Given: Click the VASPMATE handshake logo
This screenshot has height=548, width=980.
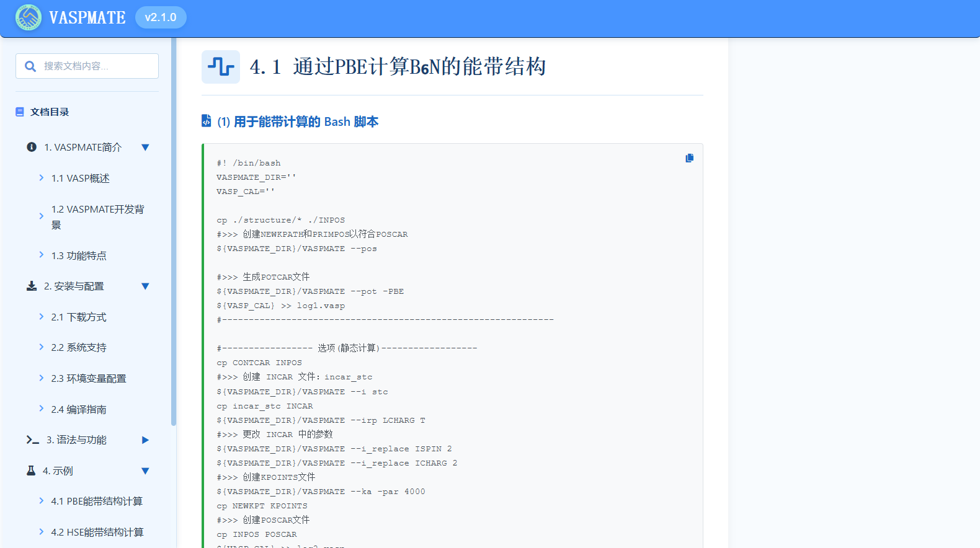Looking at the screenshot, I should [x=29, y=17].
